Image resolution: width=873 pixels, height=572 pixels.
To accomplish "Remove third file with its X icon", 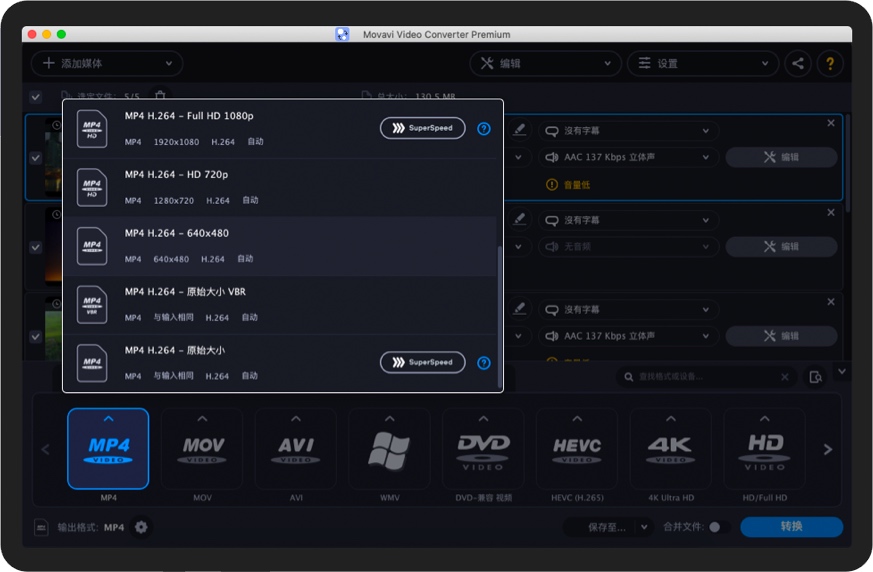I will click(831, 301).
